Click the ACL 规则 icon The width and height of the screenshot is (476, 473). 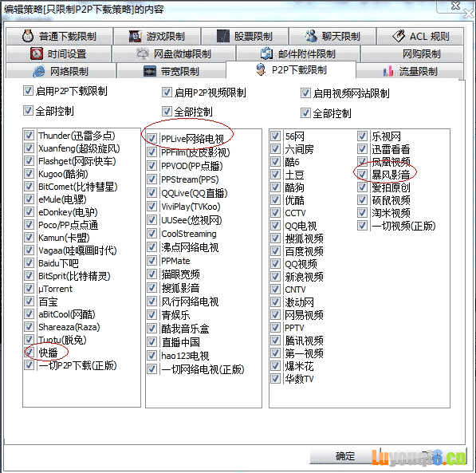(399, 36)
